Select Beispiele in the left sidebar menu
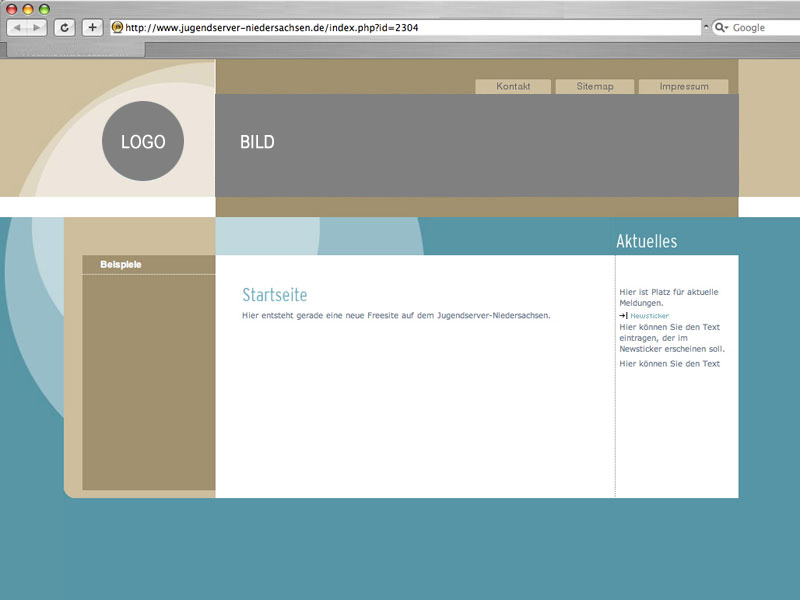800x600 pixels. tap(121, 265)
